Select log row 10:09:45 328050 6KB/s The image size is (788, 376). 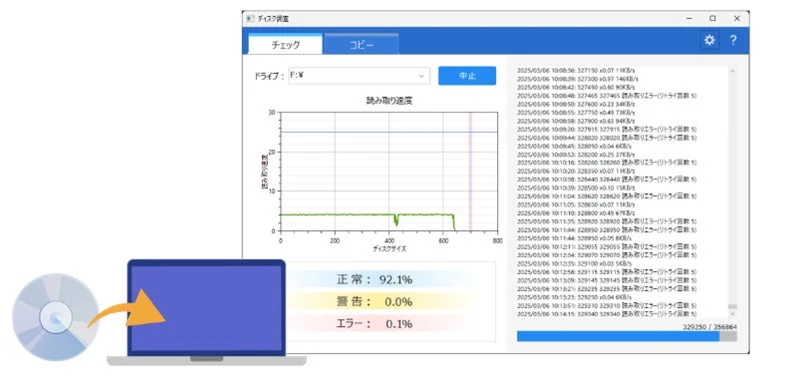tap(575, 146)
